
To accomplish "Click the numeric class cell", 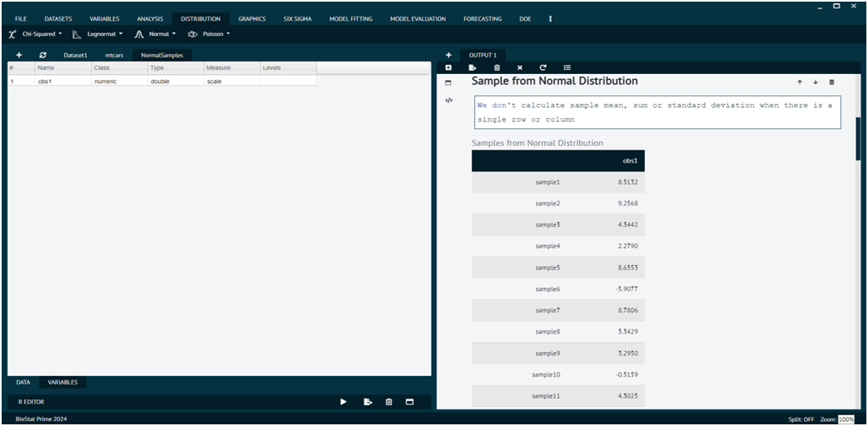I will click(120, 81).
